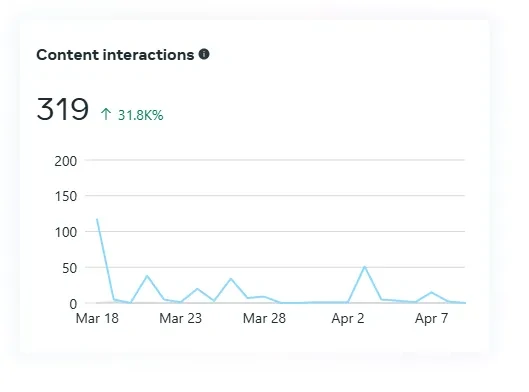The width and height of the screenshot is (529, 392).
Task: Click the small Apr 7 bump on line
Action: point(431,292)
